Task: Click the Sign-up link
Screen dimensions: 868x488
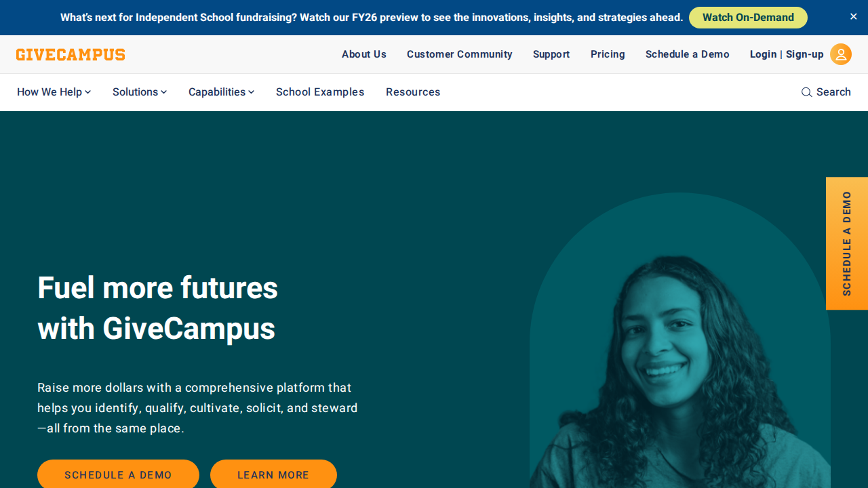Action: 805,54
